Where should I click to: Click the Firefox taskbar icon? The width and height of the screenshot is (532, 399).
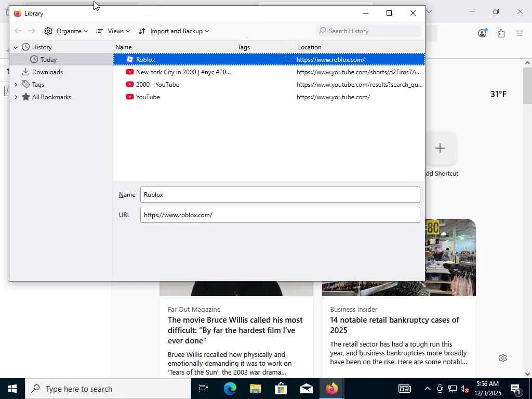332,389
